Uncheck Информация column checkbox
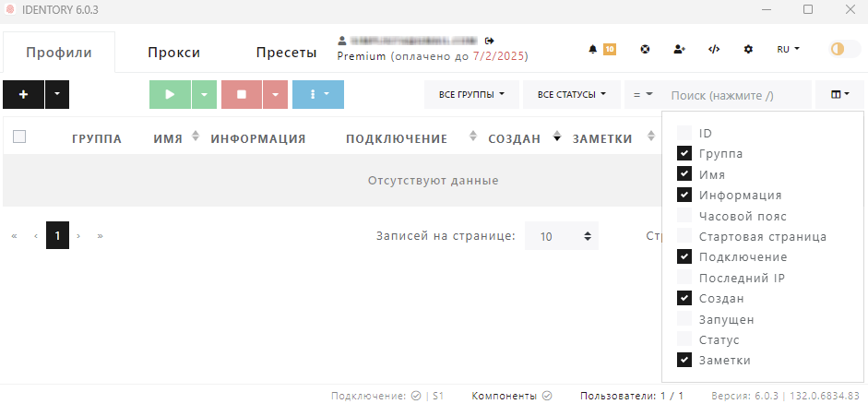The width and height of the screenshot is (868, 404). click(x=684, y=195)
